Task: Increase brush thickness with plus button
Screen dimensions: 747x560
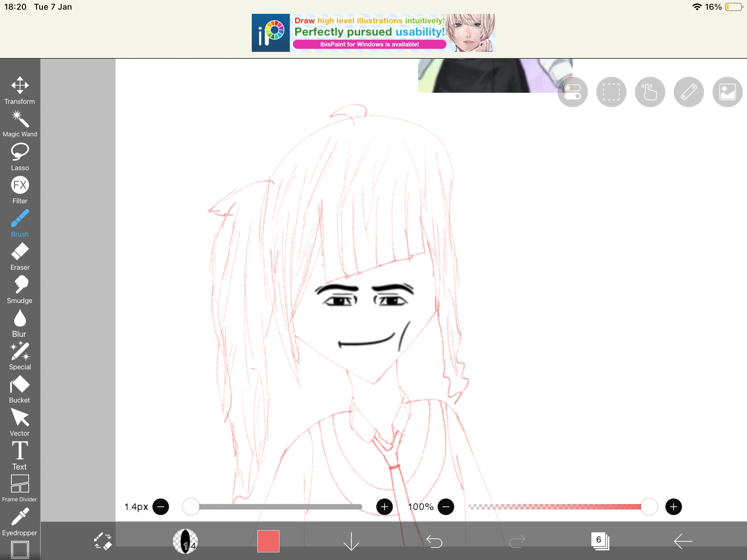Action: click(x=384, y=507)
